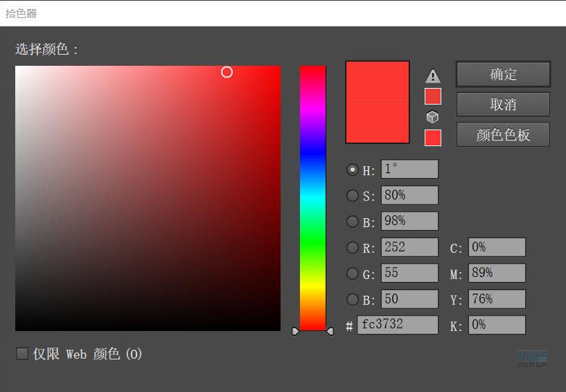Image resolution: width=566 pixels, height=392 pixels.
Task: Click the 取消 cancel button
Action: 503,105
